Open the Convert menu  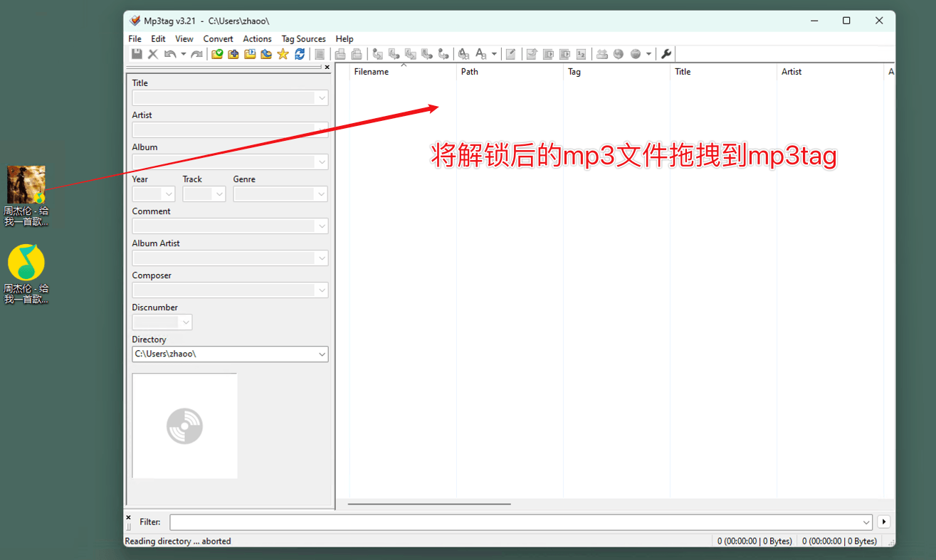[218, 39]
